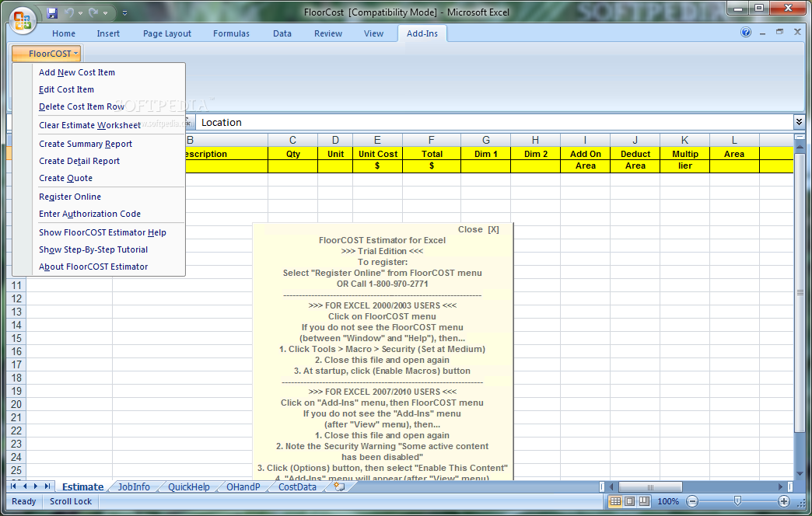Insert a new worksheet tab icon
The image size is (812, 516).
(340, 486)
